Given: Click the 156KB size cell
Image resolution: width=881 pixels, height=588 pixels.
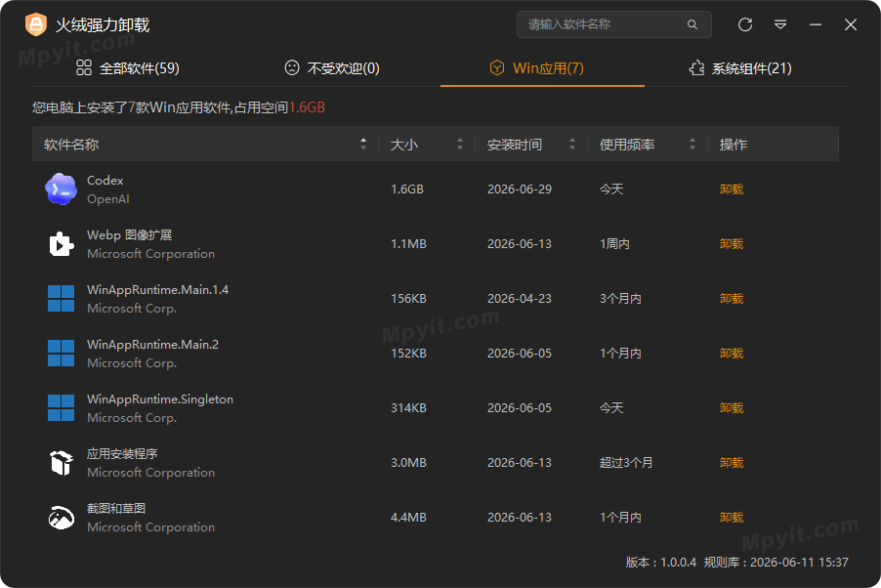Looking at the screenshot, I should tap(408, 299).
